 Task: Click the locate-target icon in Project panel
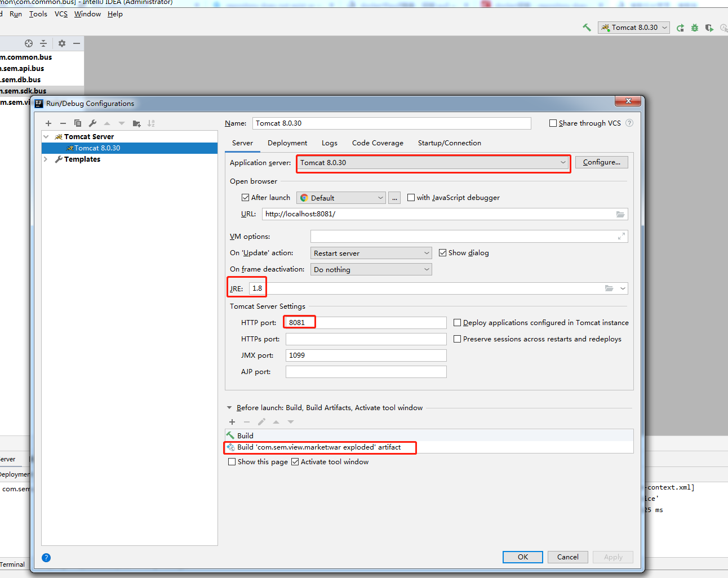[29, 43]
